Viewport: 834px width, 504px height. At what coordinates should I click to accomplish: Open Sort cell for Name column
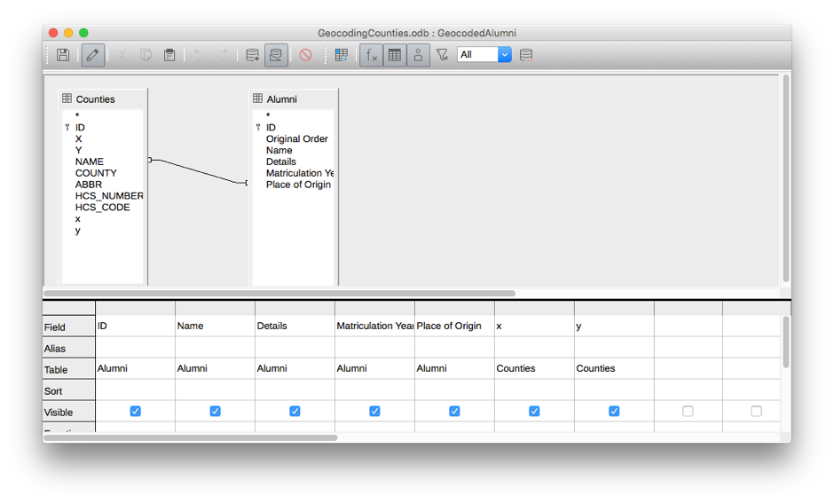[215, 390]
